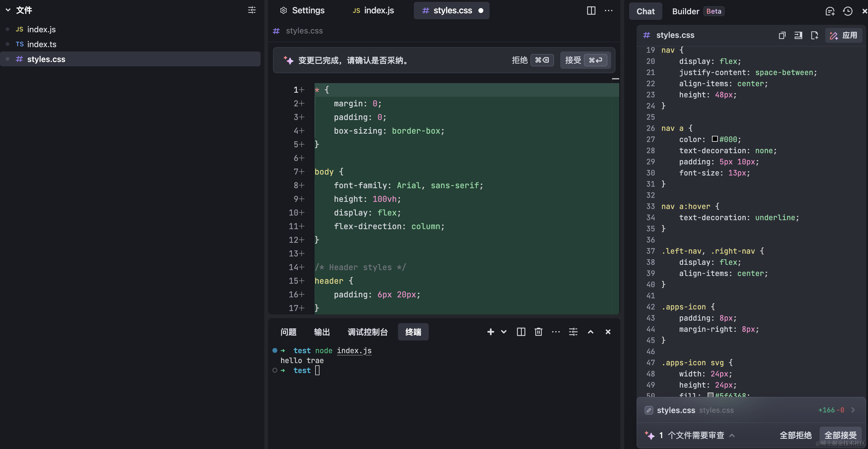868x449 pixels.
Task: Reject the change with 拒绝 button
Action: (x=533, y=60)
